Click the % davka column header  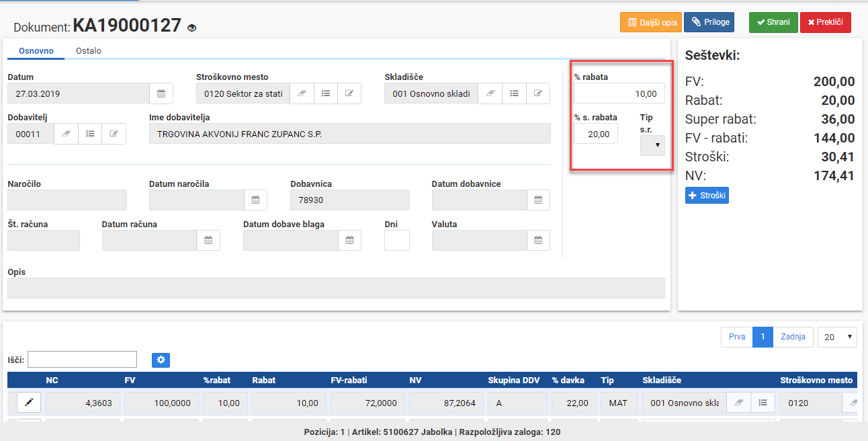(x=568, y=380)
